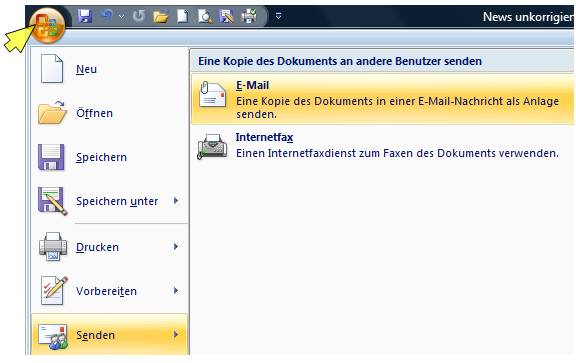Image resolution: width=576 pixels, height=363 pixels.
Task: Click printer icon beside Drucken
Action: click(53, 247)
